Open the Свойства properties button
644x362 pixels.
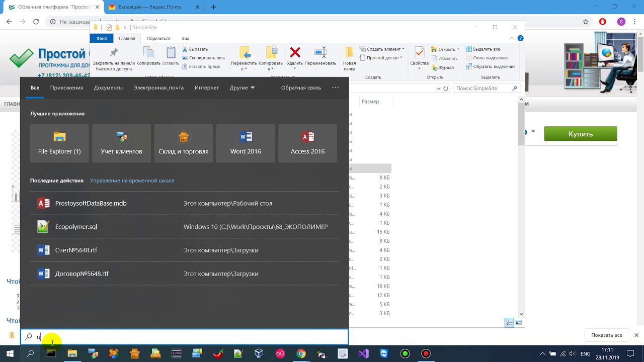[419, 56]
